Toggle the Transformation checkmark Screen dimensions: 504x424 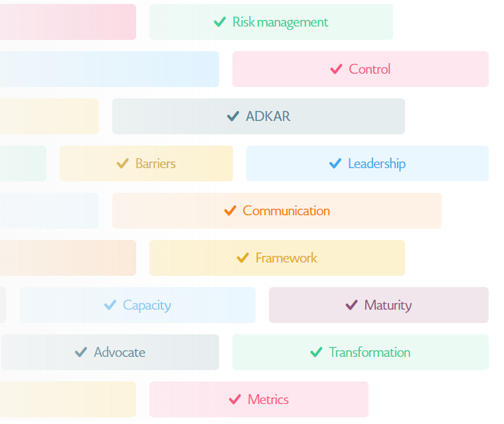[316, 352]
